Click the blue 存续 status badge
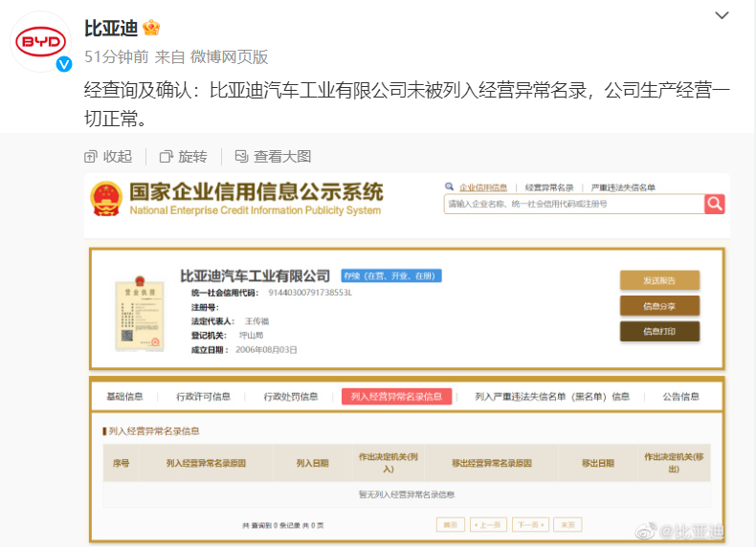The image size is (756, 547). 391,275
